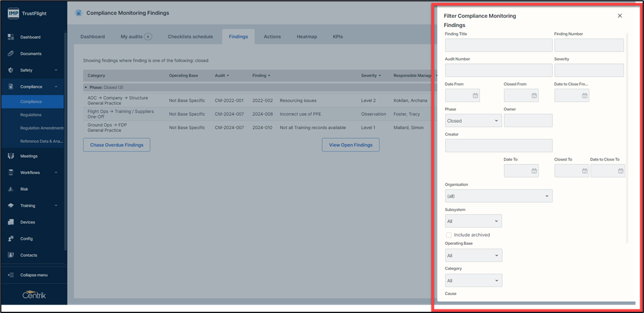Viewport: 644px width, 313px height.
Task: Click the Risk icon in sidebar
Action: pos(11,189)
